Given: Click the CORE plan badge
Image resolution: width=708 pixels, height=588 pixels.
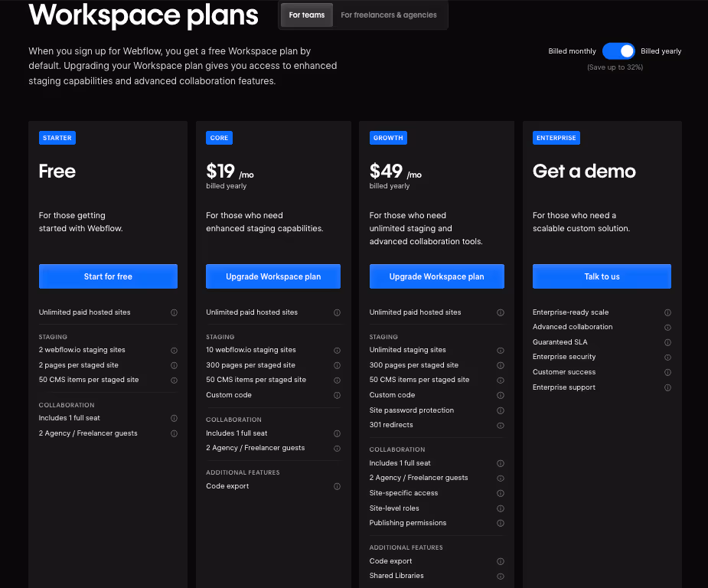Looking at the screenshot, I should click(219, 138).
